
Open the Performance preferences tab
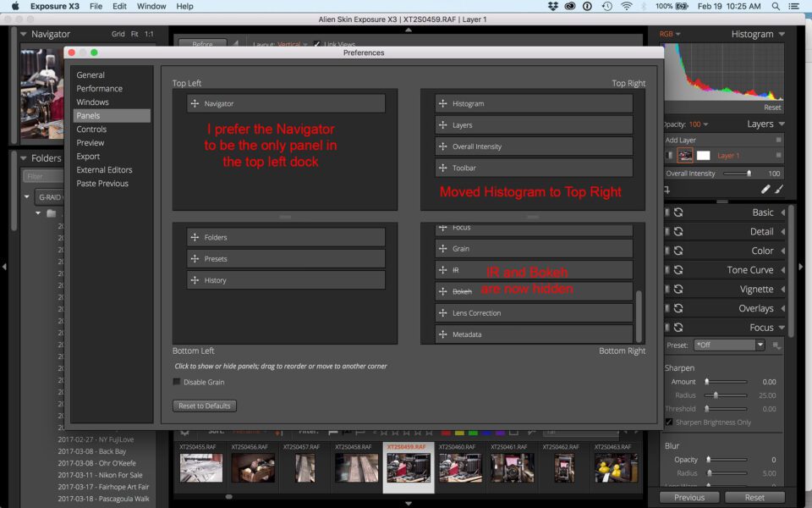tap(100, 89)
